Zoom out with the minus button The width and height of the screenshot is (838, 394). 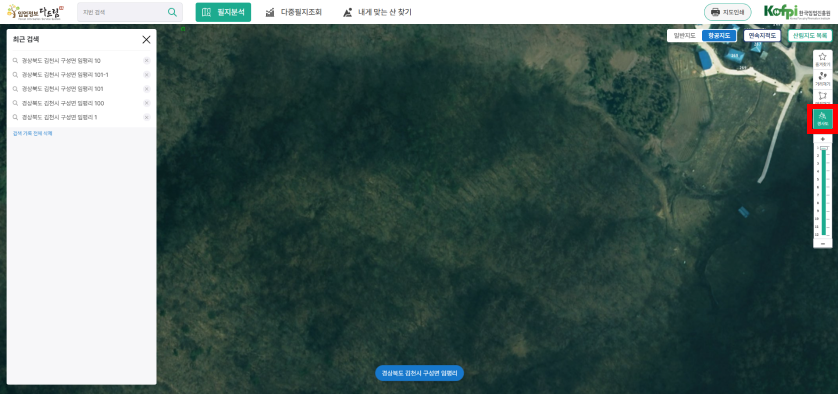tap(823, 244)
